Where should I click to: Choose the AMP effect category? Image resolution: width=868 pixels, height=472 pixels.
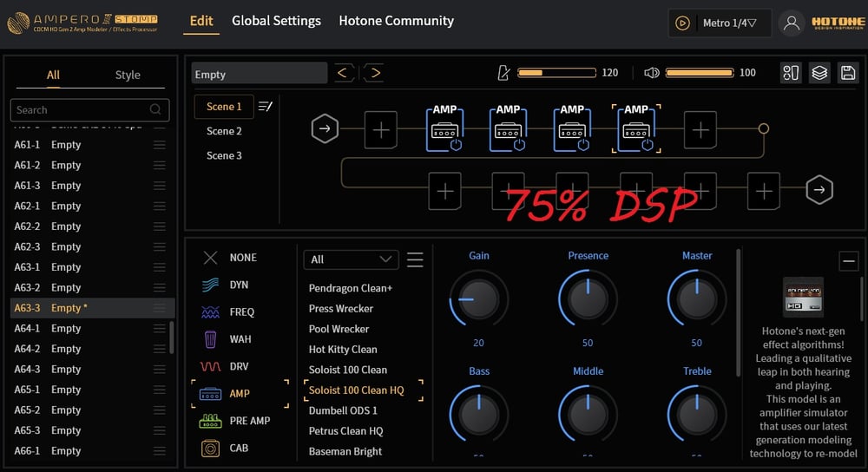coord(240,393)
